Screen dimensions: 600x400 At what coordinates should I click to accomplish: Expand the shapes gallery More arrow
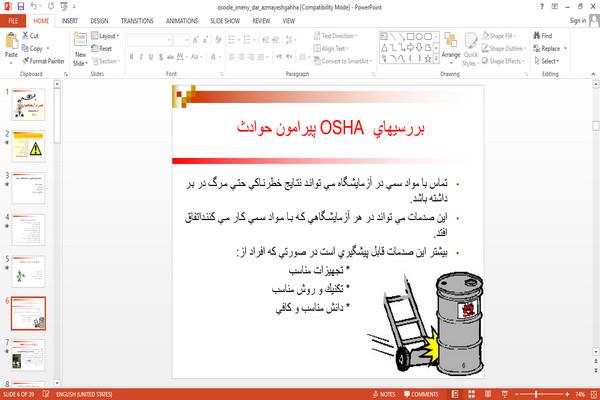coord(436,59)
